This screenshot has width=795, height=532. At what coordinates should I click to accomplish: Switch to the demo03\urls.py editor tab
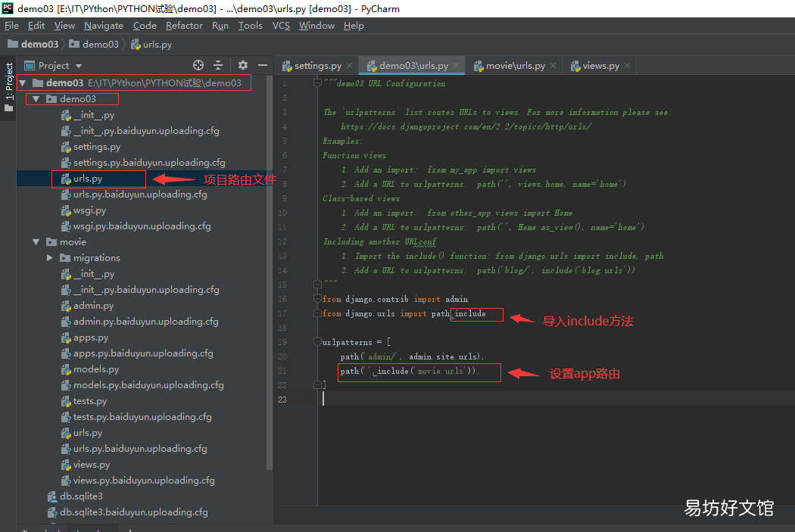pos(413,66)
